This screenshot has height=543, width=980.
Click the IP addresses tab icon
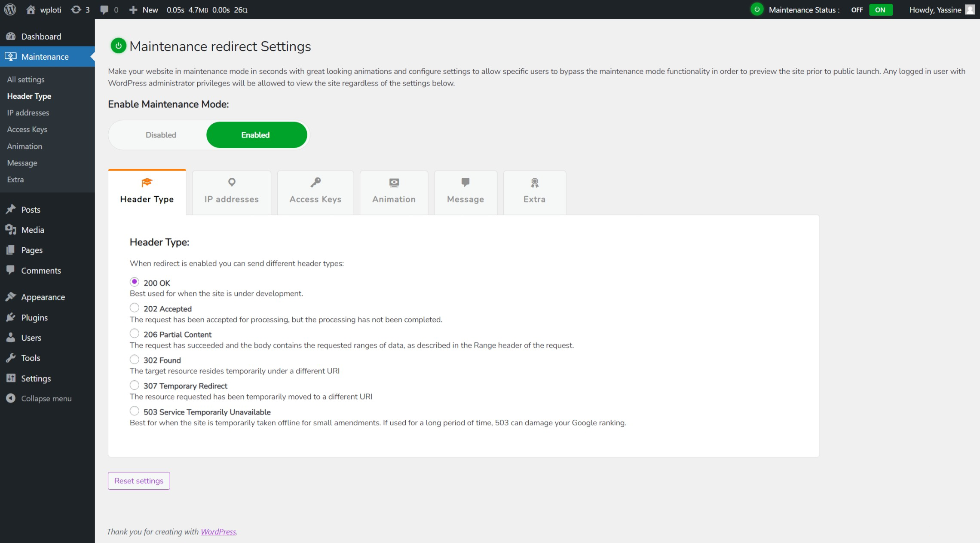click(231, 182)
